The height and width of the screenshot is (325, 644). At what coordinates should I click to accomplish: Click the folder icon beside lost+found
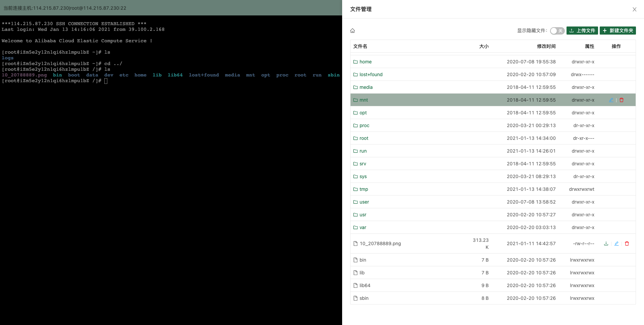click(355, 74)
